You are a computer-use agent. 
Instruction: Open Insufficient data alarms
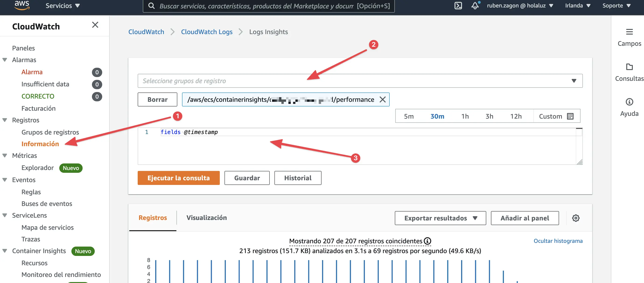tap(45, 84)
